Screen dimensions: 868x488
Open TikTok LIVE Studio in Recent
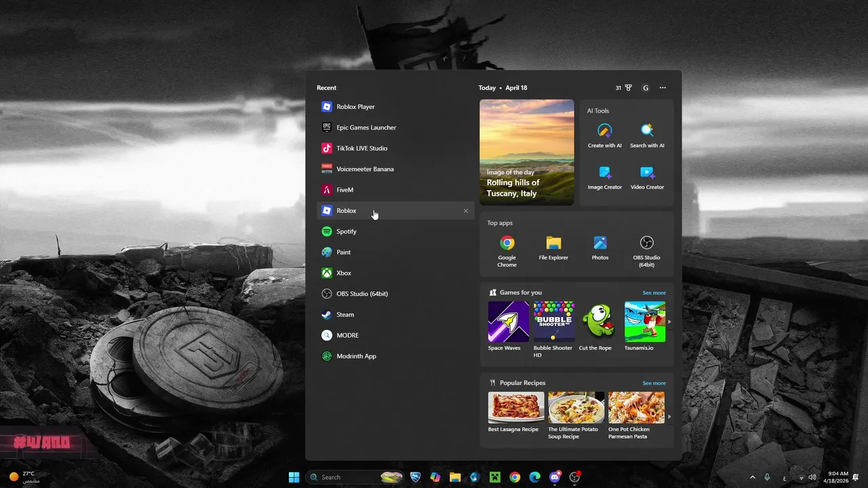pos(395,148)
